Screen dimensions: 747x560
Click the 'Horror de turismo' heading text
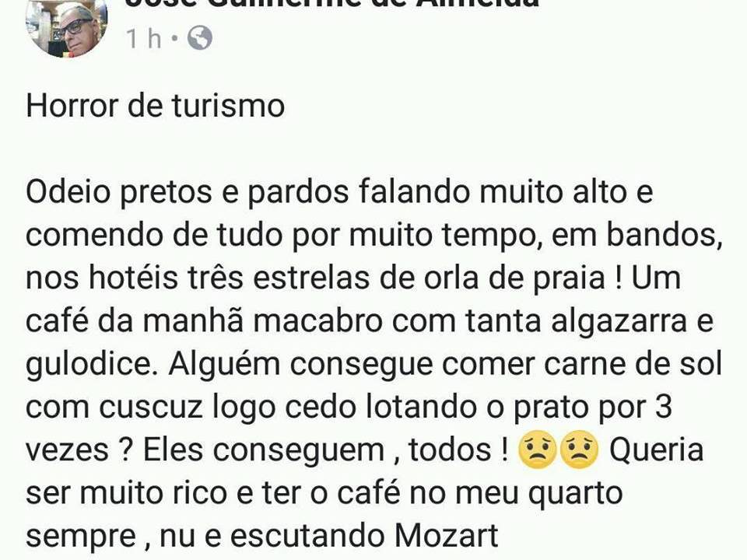coord(156,106)
